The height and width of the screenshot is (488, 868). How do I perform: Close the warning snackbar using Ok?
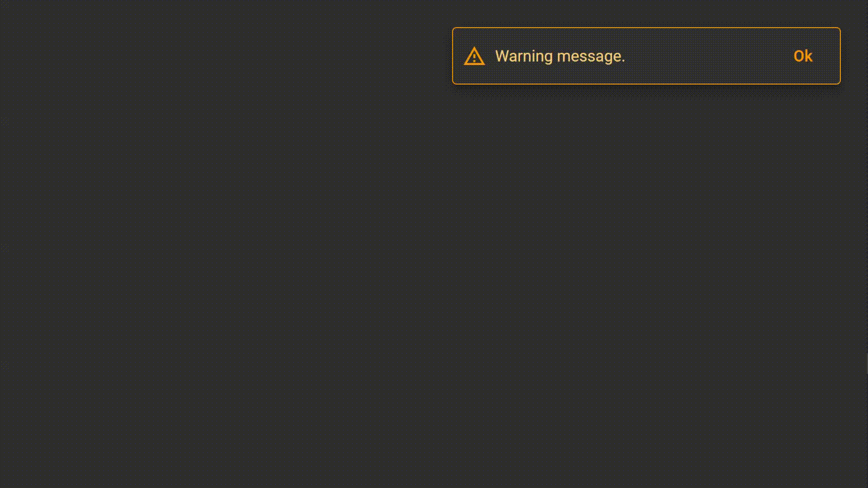tap(803, 56)
